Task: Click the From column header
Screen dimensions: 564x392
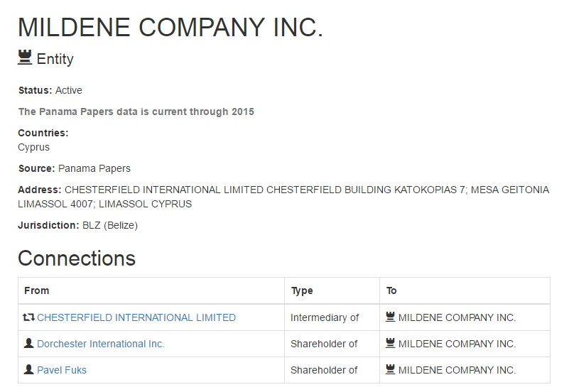Action: pos(37,290)
